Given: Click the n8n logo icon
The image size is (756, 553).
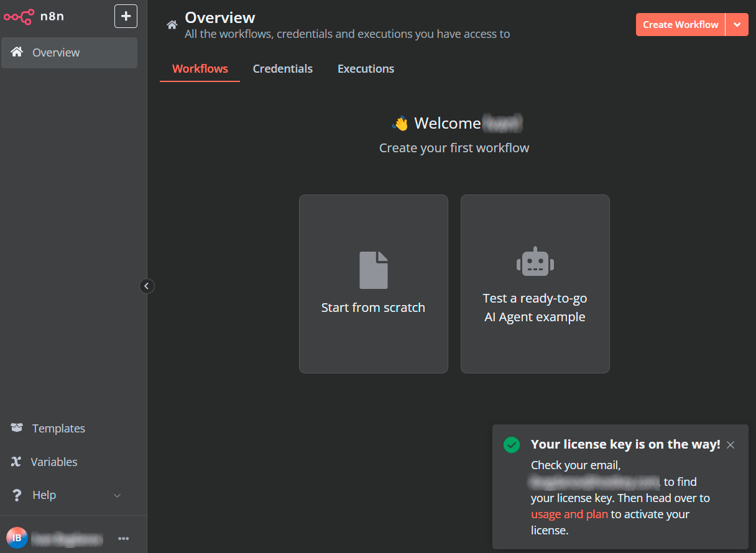Looking at the screenshot, I should [x=18, y=17].
